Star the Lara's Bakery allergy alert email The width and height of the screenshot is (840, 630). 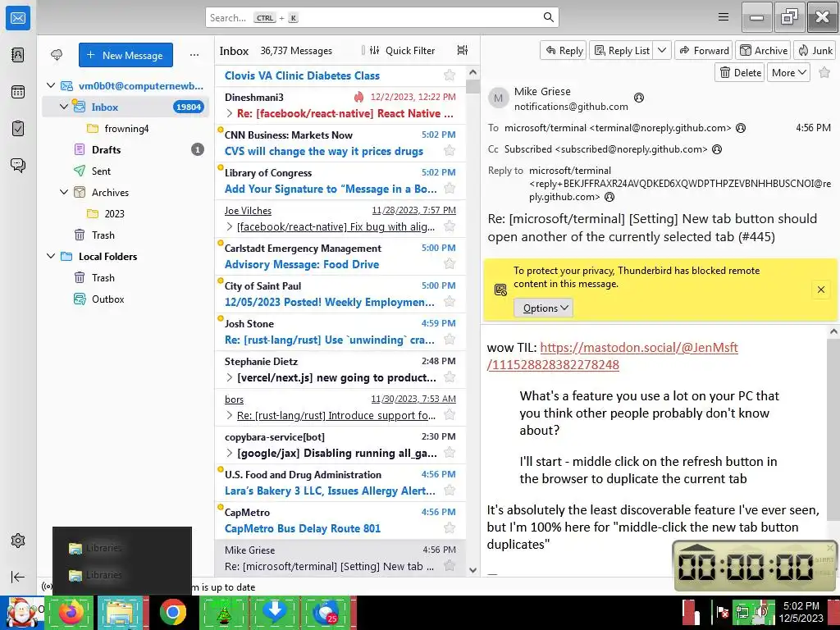point(450,491)
